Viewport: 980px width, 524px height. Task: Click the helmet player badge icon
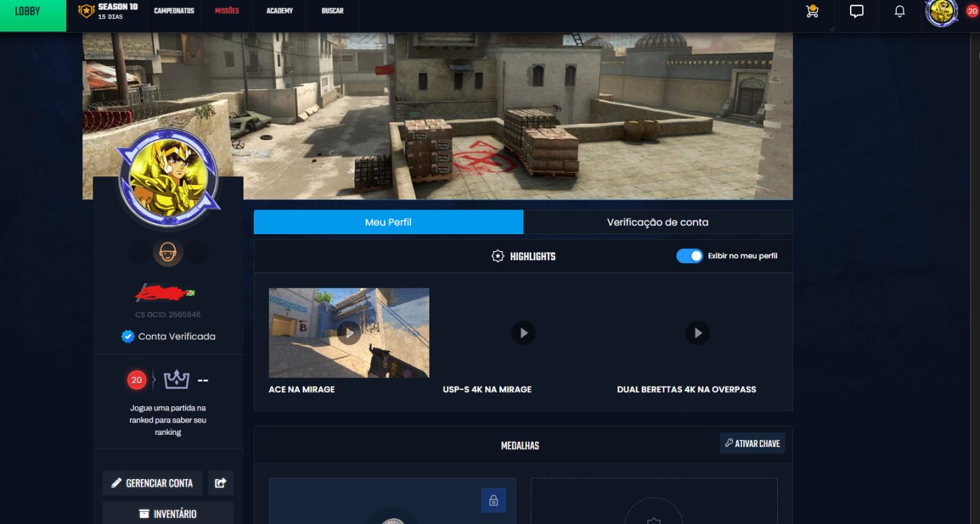[x=167, y=252]
